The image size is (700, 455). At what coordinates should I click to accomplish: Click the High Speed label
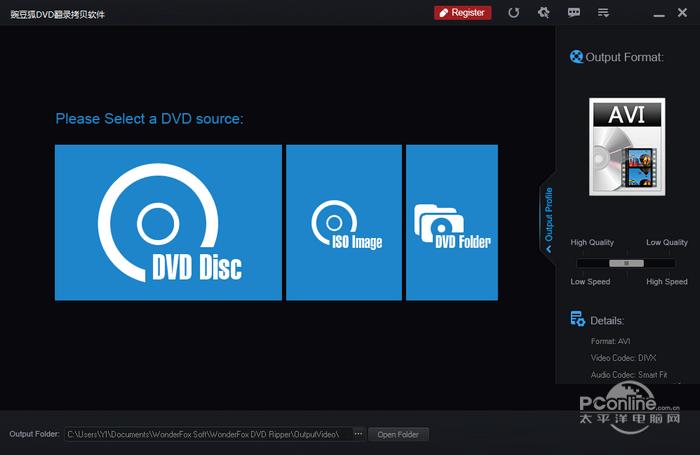(x=667, y=282)
